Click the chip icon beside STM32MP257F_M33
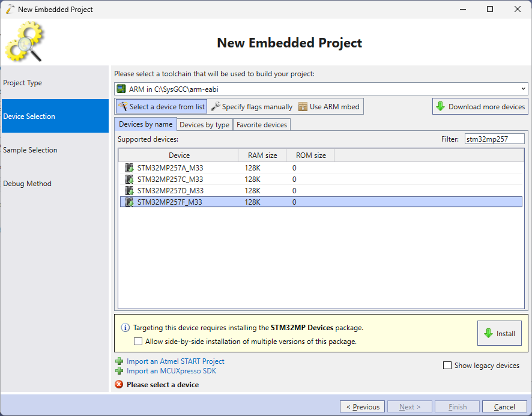Screen dimensions: 532x416 [129, 202]
